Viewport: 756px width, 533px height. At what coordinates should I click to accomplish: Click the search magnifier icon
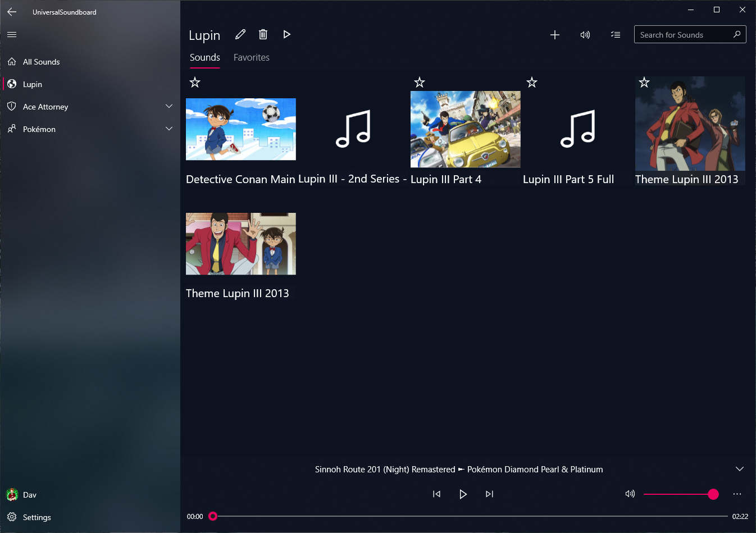pyautogui.click(x=737, y=35)
